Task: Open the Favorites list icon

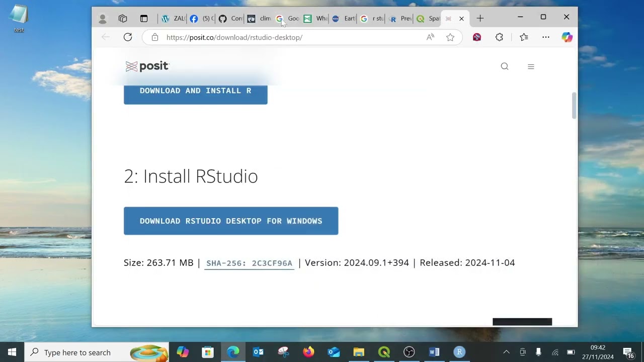Action: [x=524, y=37]
